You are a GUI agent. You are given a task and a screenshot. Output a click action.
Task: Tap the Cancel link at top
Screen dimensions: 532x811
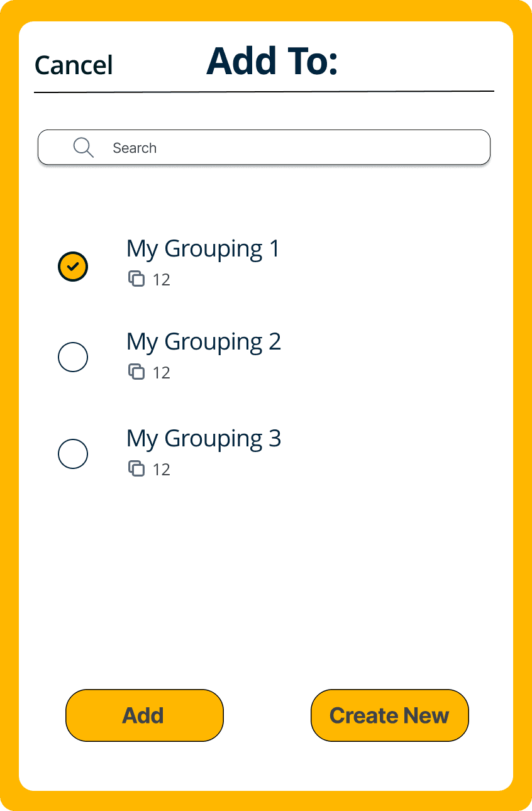tap(74, 65)
